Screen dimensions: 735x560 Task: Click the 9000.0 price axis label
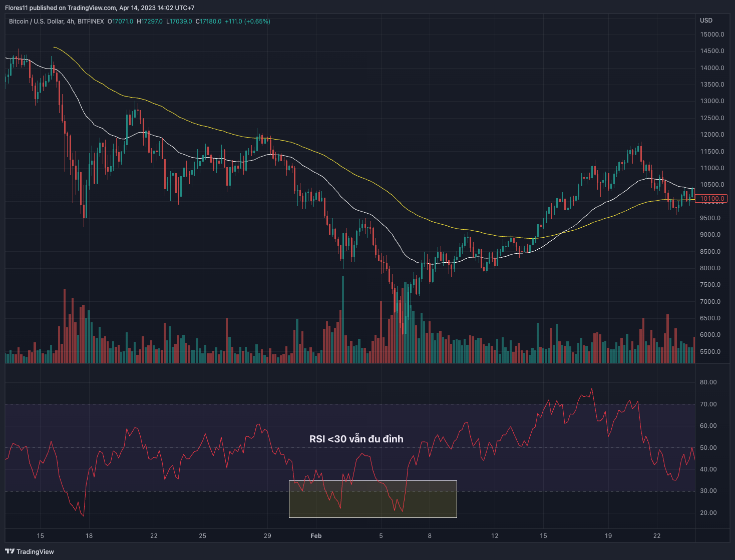(x=710, y=235)
